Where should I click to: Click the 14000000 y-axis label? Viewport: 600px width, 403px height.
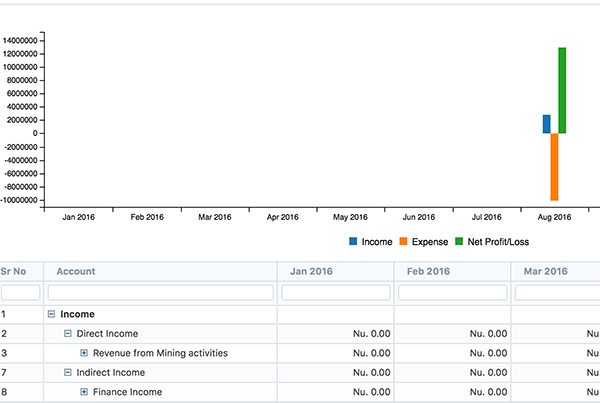pos(20,41)
